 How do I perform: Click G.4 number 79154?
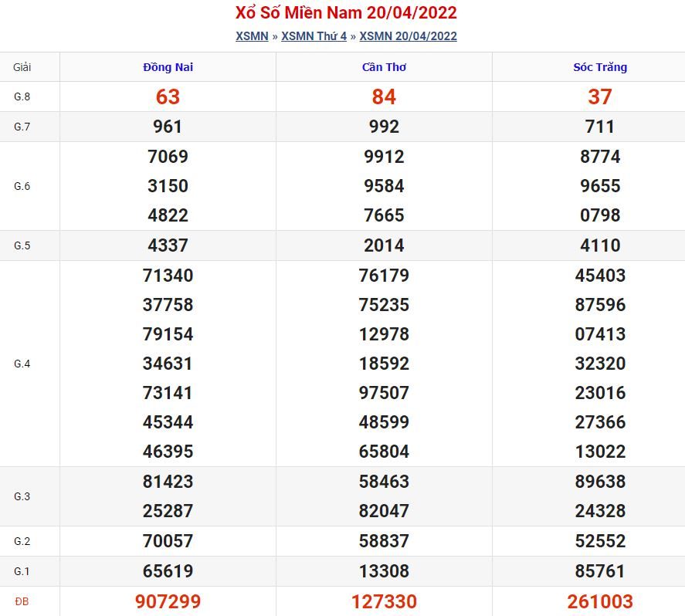pyautogui.click(x=168, y=334)
